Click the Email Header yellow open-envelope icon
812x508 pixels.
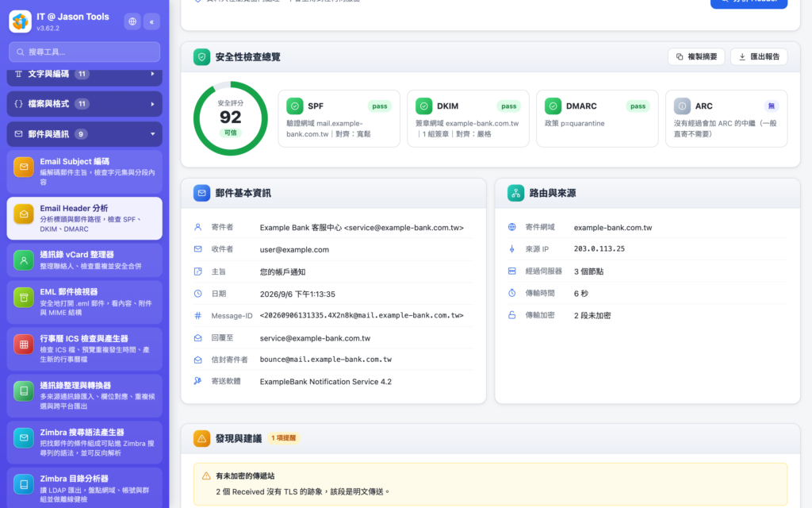click(x=24, y=214)
